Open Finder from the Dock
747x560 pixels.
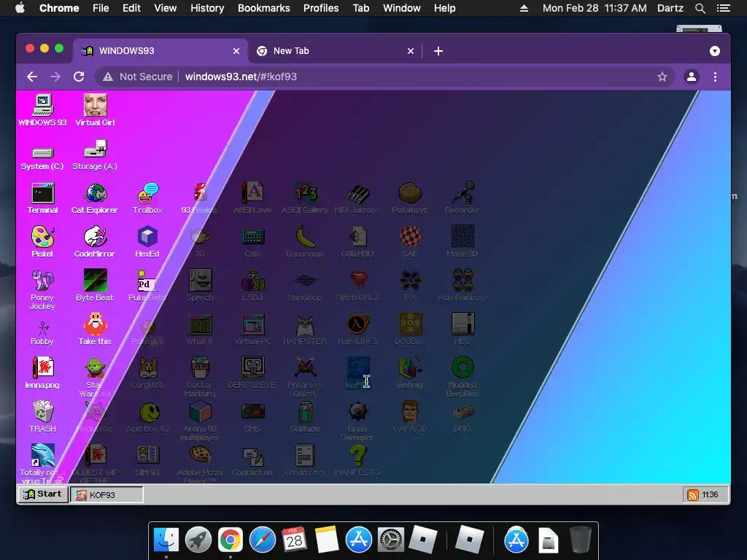coord(166,540)
